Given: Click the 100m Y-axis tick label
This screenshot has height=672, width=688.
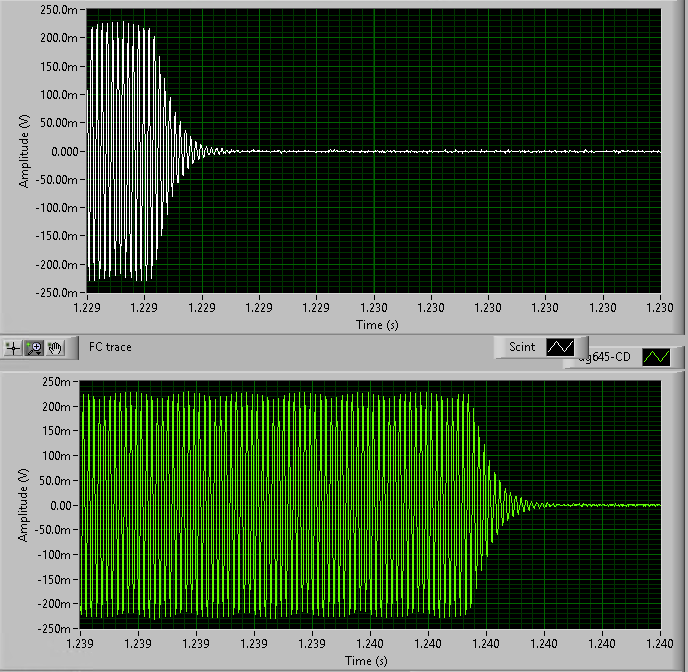Looking at the screenshot, I should 56,456.
